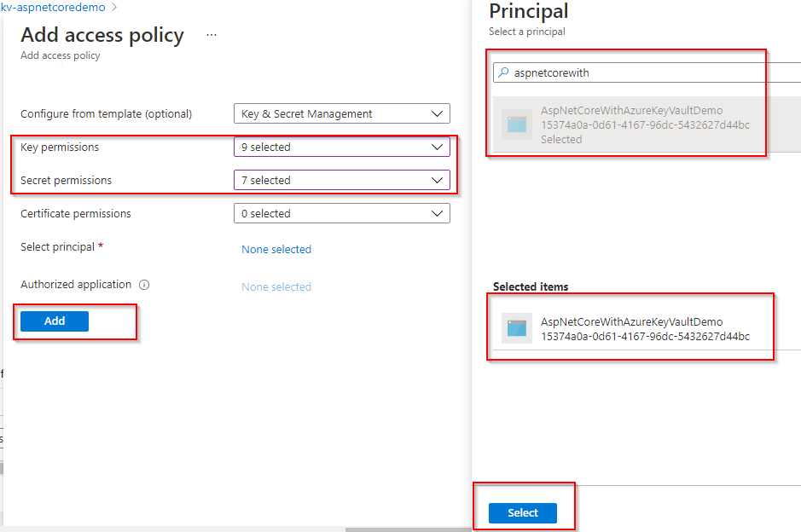Expand the Secret permissions dropdown
The width and height of the screenshot is (801, 532).
342,180
